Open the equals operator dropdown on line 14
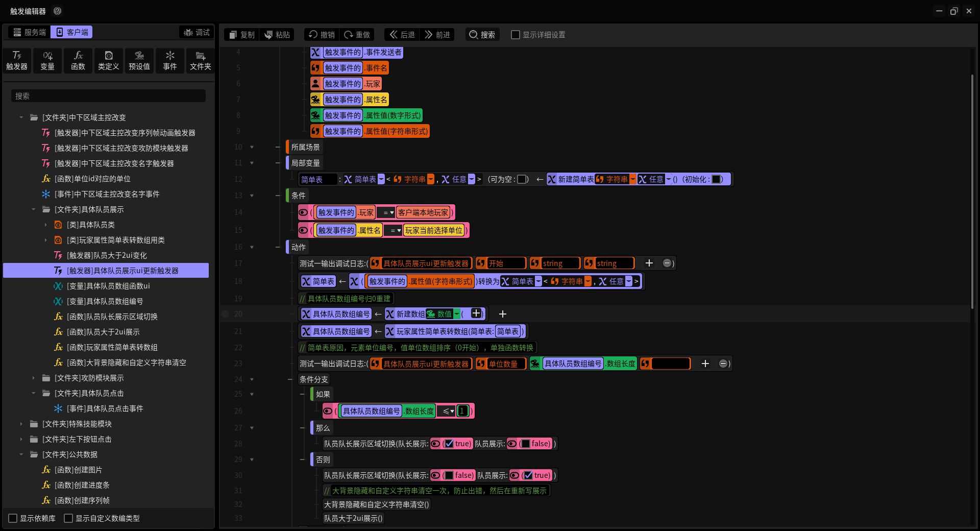 point(386,212)
